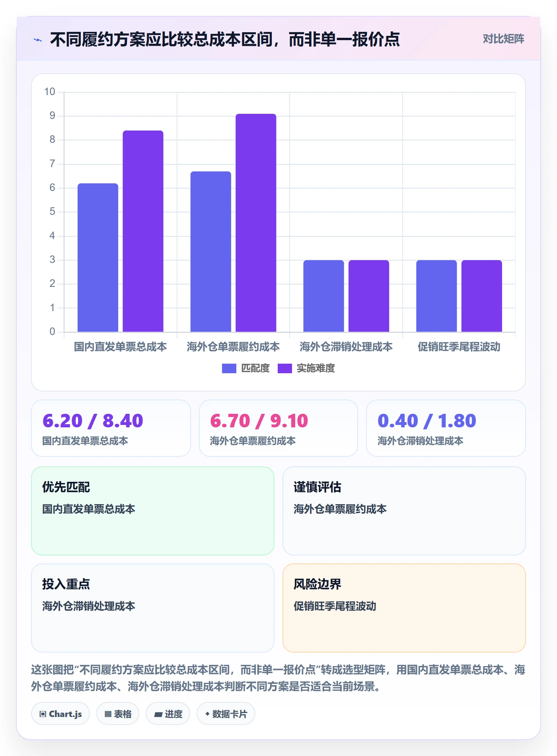Viewport: 557px width, 756px height.
Task: Click the y-axis value 5
Action: pyautogui.click(x=52, y=212)
